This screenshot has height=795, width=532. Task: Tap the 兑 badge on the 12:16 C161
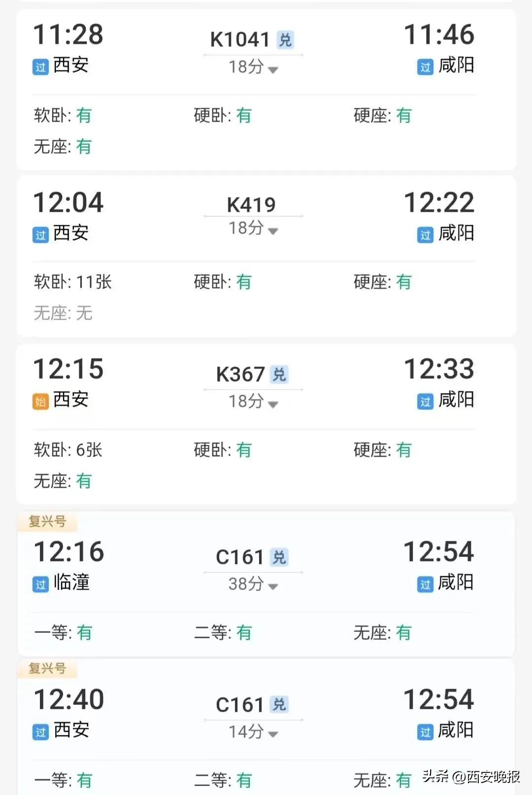point(279,557)
